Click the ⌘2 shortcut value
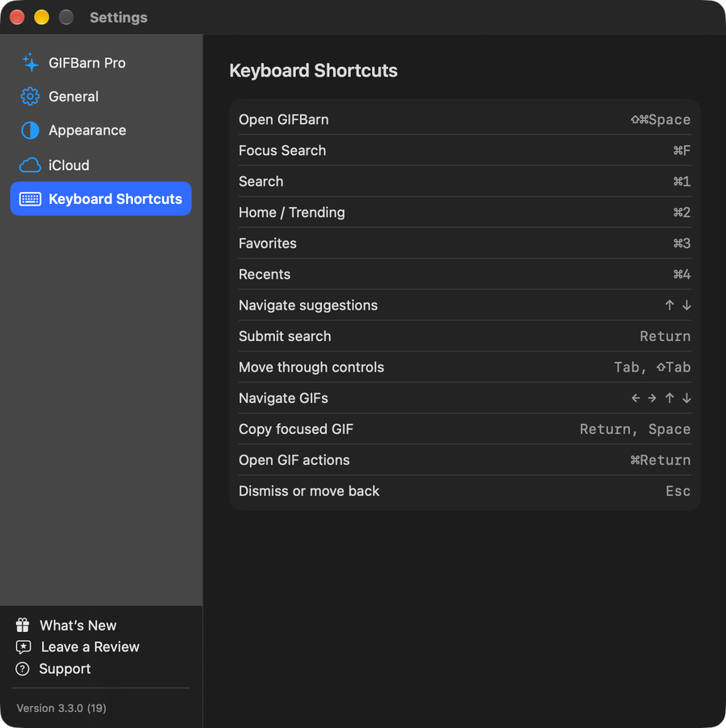Screen dimensions: 726x728 (x=682, y=213)
